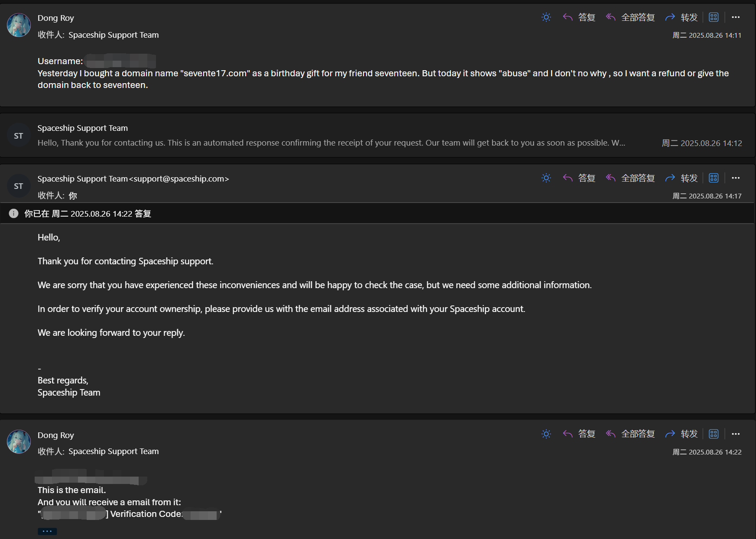Toggle light background on Dong Roy's 14:22 message
Screen dimensions: 756x539
pyautogui.click(x=546, y=434)
